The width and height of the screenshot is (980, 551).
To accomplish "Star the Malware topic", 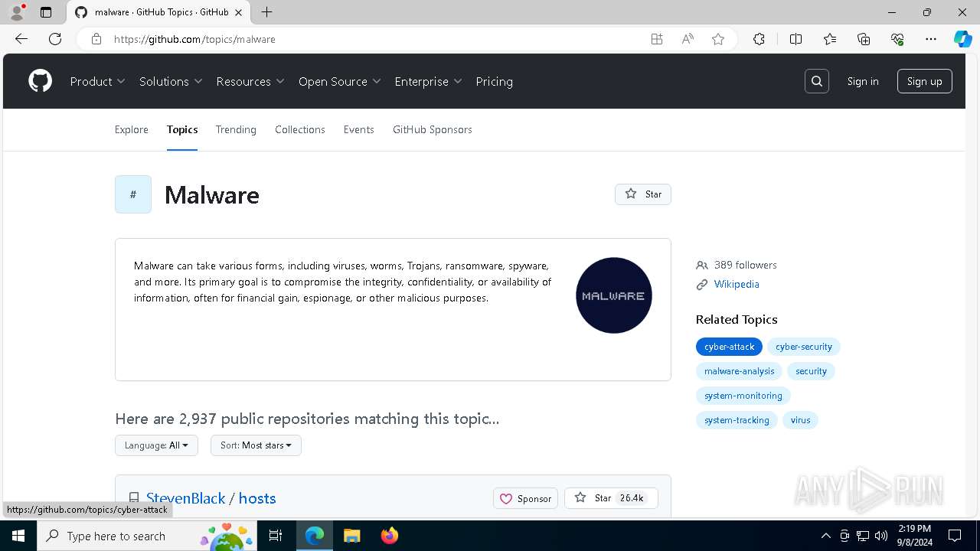I will (x=643, y=194).
